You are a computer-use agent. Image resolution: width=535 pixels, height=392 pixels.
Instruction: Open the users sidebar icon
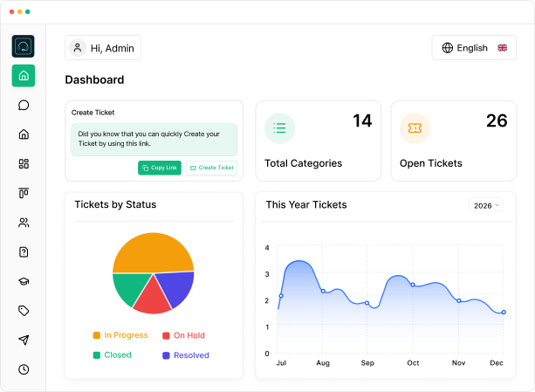(24, 223)
